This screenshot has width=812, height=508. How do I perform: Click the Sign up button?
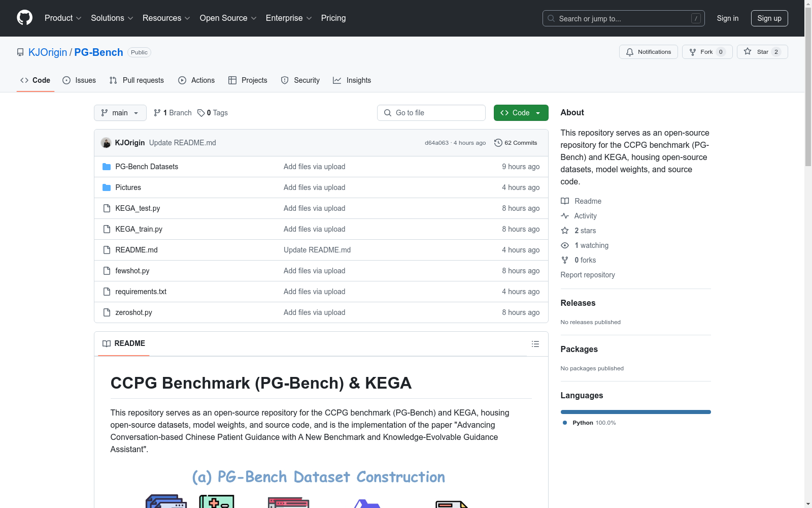769,18
